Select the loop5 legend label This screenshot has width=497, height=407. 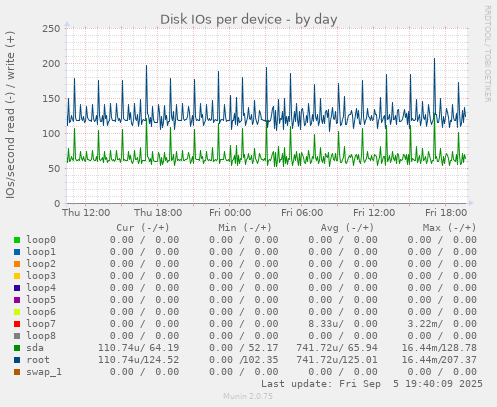tap(41, 300)
